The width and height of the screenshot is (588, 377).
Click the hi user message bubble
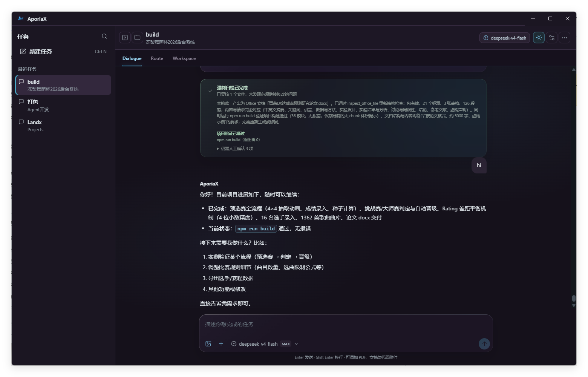(479, 165)
